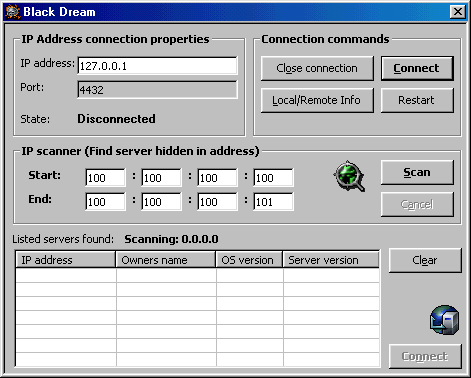Select the third End octet field
This screenshot has height=378, width=471.
217,201
